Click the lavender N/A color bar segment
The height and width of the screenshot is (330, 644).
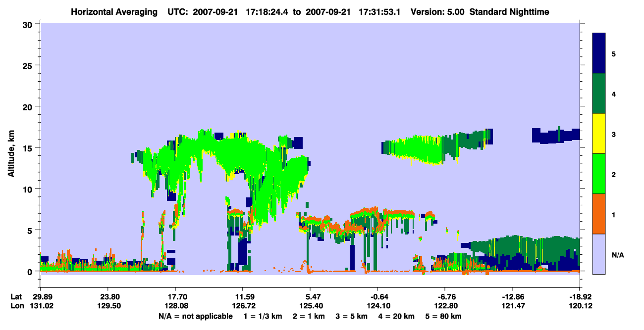coord(599,254)
